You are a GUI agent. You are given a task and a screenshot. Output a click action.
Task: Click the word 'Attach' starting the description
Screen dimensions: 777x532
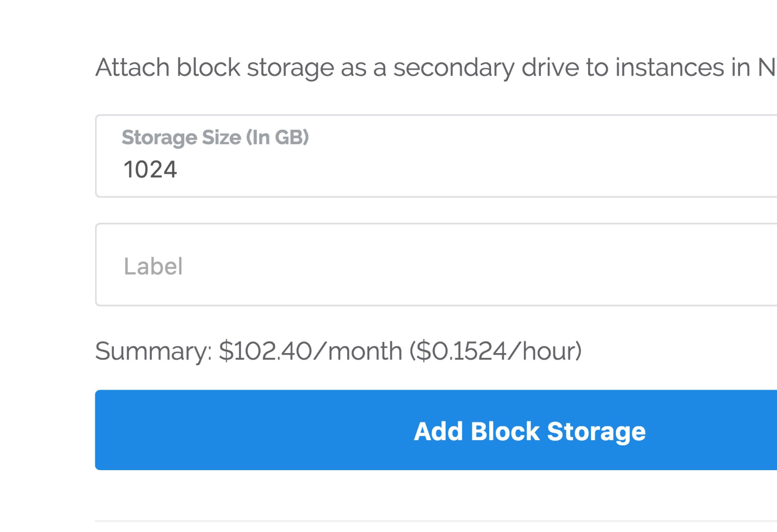point(132,68)
